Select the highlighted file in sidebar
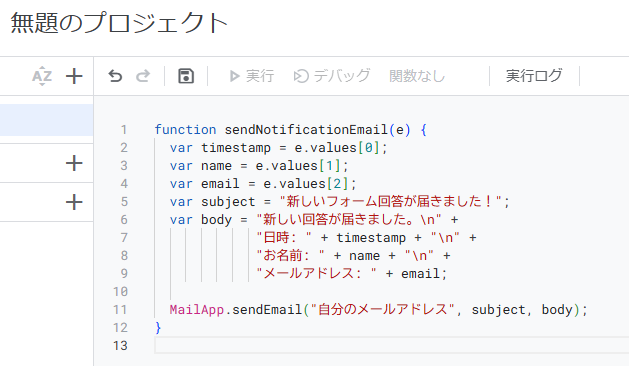The height and width of the screenshot is (366, 629). tap(47, 120)
